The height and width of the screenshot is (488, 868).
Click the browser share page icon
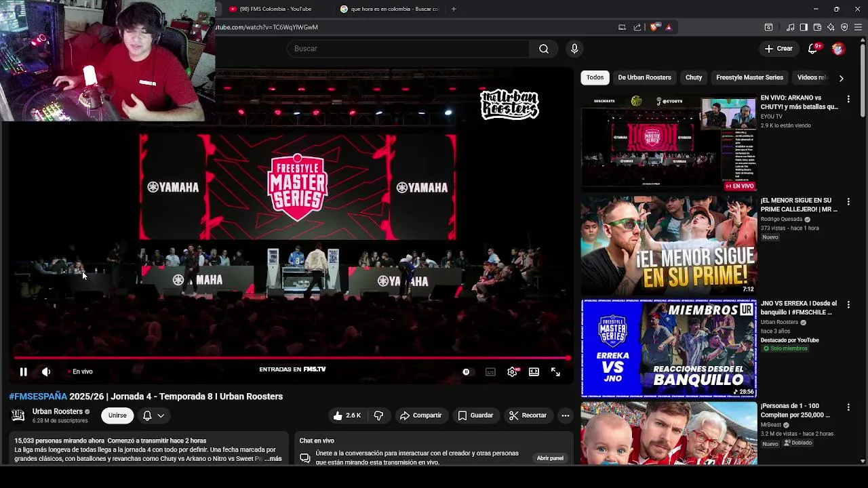point(637,27)
